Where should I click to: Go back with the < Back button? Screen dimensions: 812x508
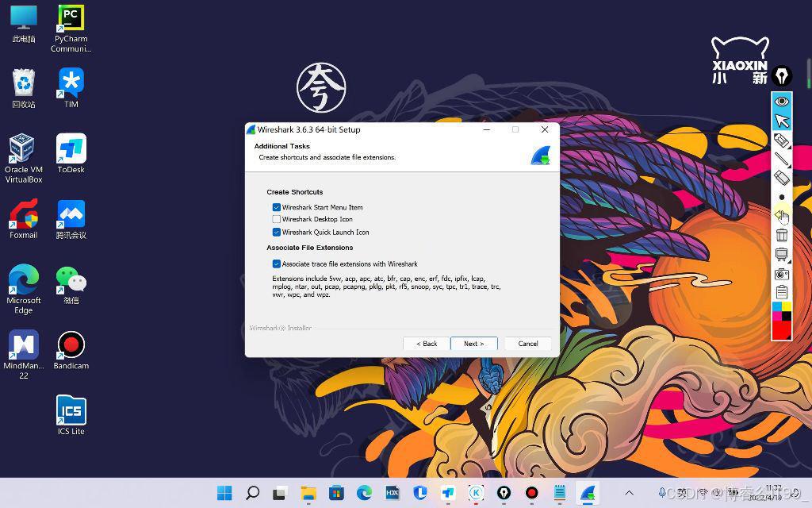tap(426, 344)
